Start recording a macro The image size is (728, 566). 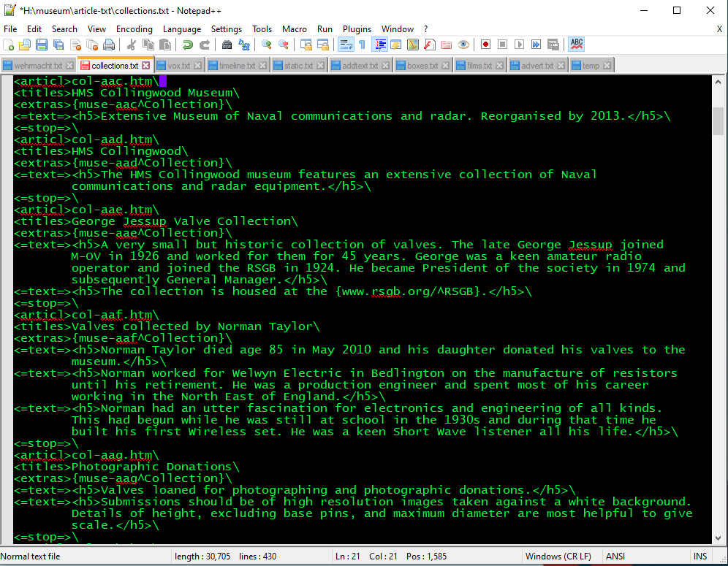coord(485,45)
